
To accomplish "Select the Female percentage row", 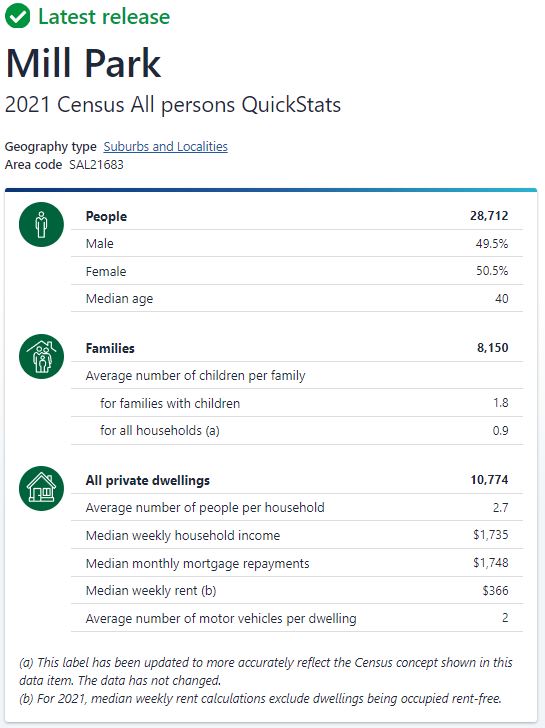I will click(x=297, y=271).
